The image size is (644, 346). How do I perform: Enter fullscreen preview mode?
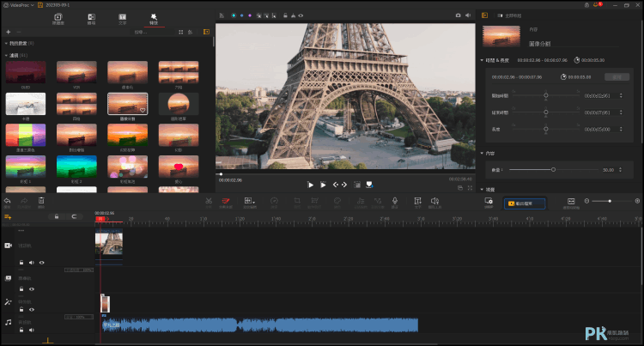click(x=470, y=188)
